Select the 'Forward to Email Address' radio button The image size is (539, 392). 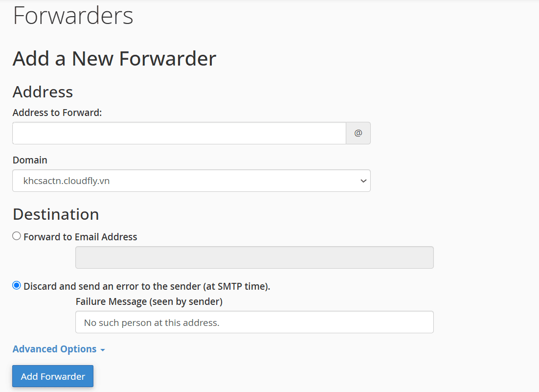tap(16, 235)
